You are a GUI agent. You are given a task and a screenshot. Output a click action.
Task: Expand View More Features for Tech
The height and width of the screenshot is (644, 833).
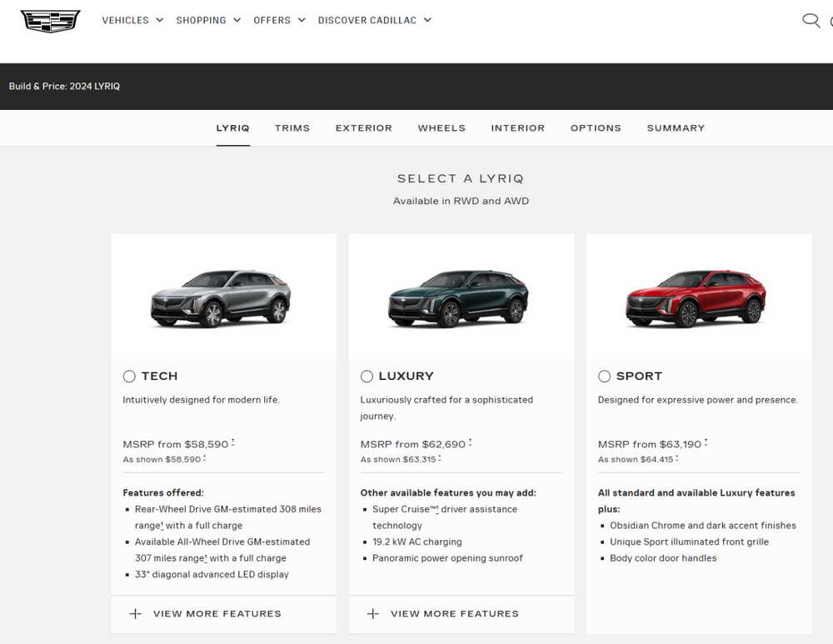click(x=217, y=614)
